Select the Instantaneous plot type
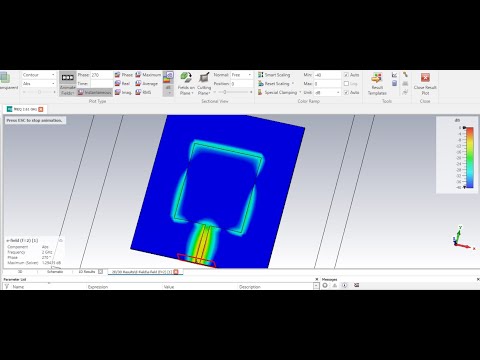 (94, 92)
